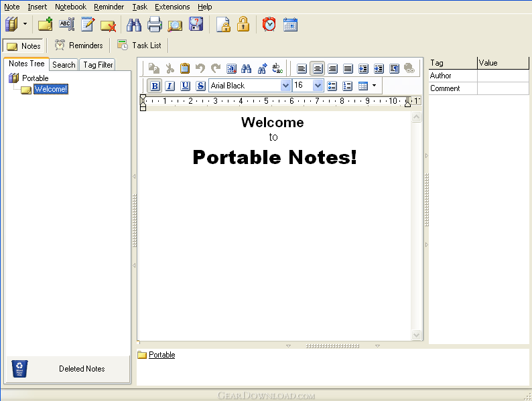Open the Notebook menu
The image size is (532, 401).
coord(70,7)
